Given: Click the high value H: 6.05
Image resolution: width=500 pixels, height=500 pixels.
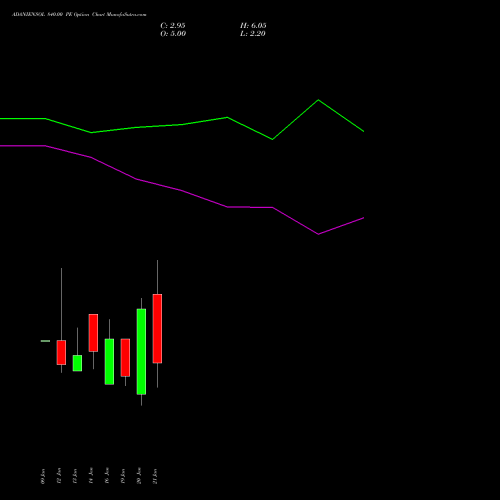Looking at the screenshot, I should 253,26.
